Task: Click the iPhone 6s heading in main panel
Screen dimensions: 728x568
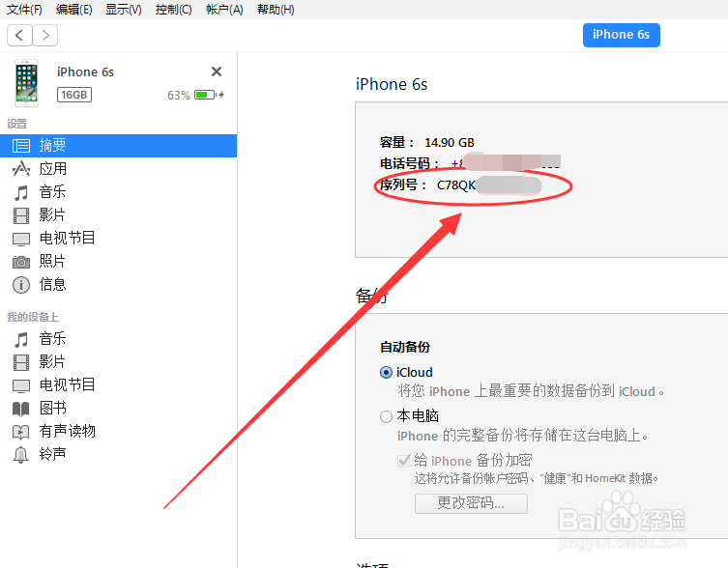Action: [x=392, y=84]
